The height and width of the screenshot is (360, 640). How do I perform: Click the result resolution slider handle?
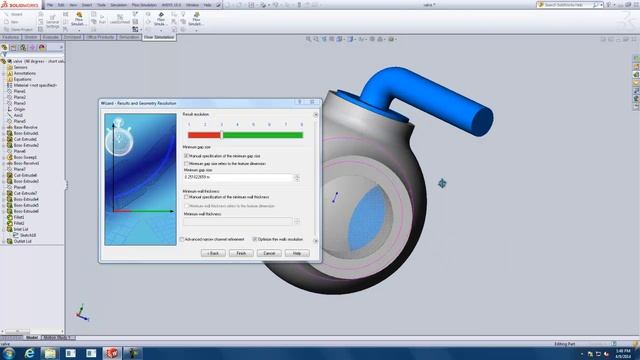point(222,135)
